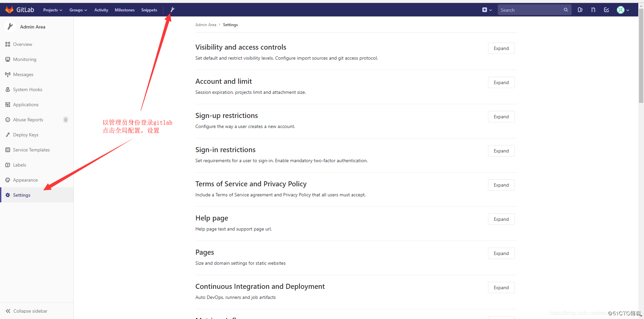Click the Labels tag icon
The image size is (644, 319).
[8, 165]
